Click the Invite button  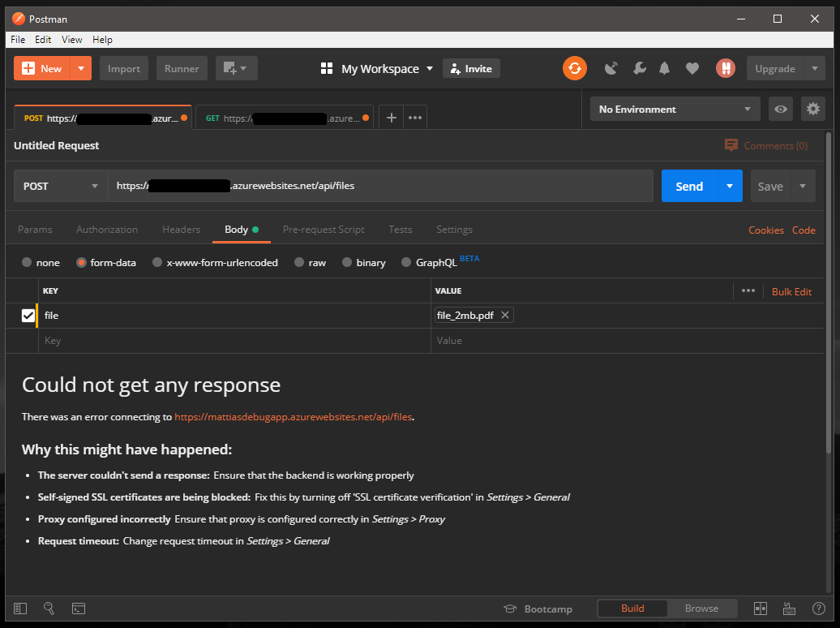click(x=471, y=69)
